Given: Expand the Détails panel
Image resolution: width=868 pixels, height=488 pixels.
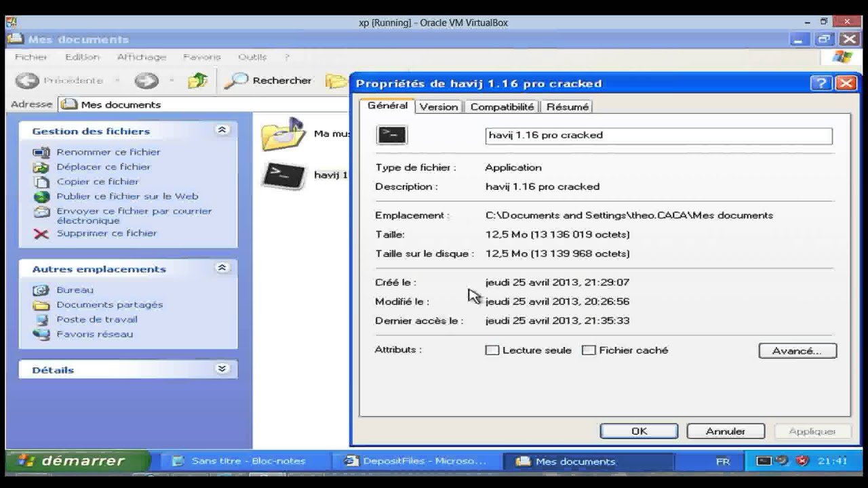Looking at the screenshot, I should [x=222, y=369].
